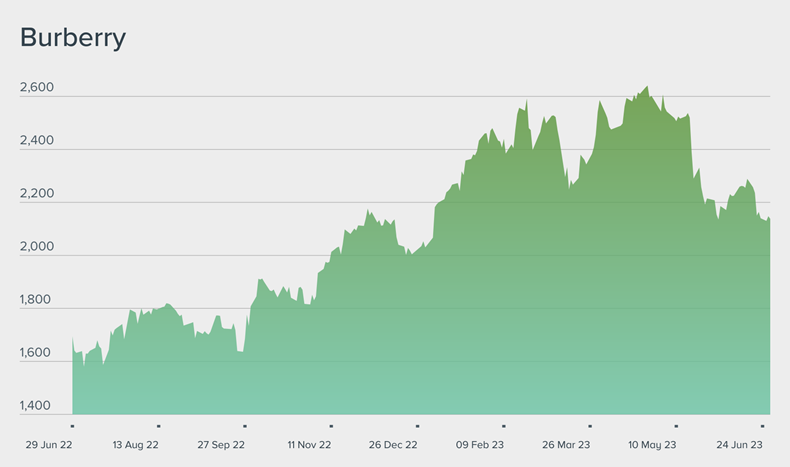This screenshot has width=790, height=467.
Task: Click the 2,600 y-axis label
Action: point(37,88)
